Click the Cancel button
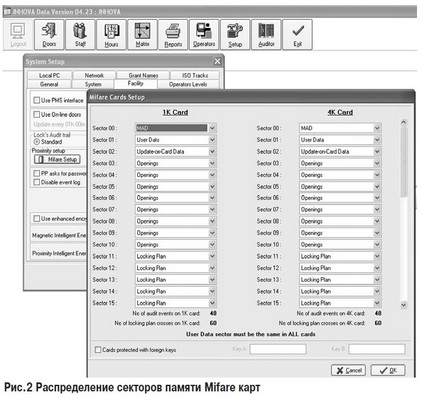This screenshot has height=397, width=421. pyautogui.click(x=348, y=370)
